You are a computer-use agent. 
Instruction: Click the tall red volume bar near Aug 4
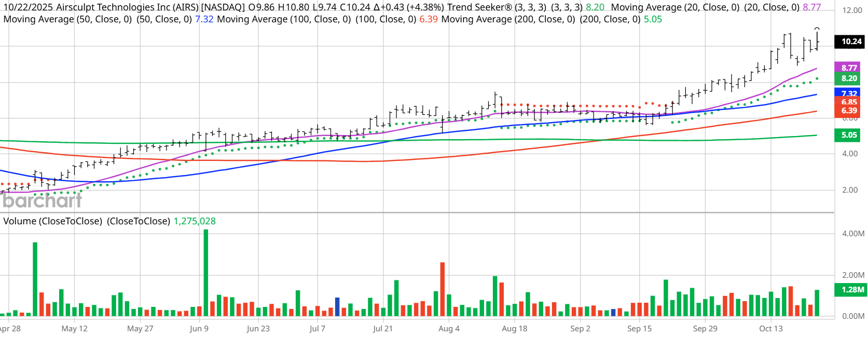pyautogui.click(x=443, y=289)
